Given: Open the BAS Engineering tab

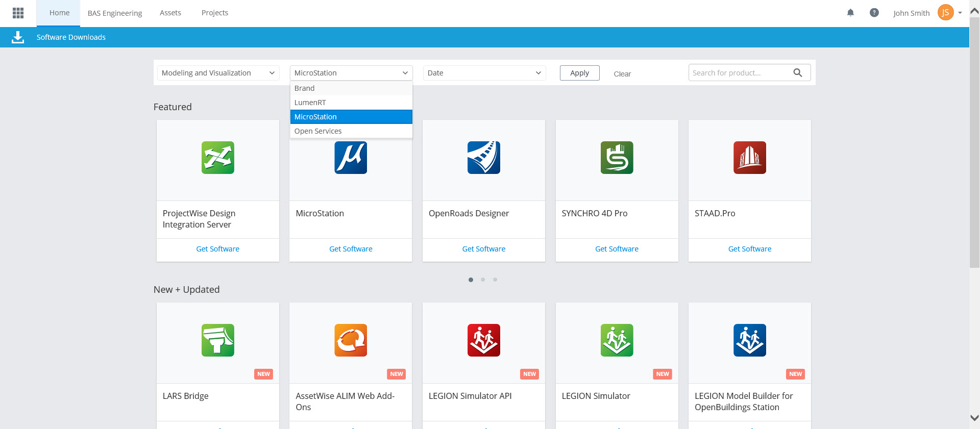Looking at the screenshot, I should pyautogui.click(x=115, y=13).
